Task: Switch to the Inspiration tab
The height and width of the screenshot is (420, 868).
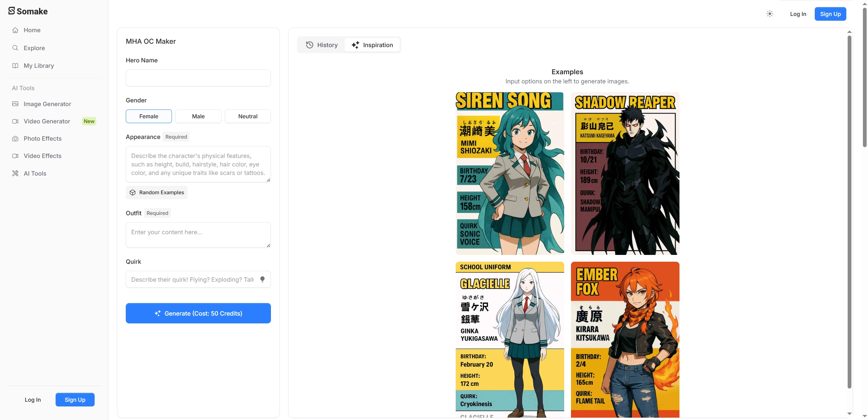Action: (x=372, y=44)
